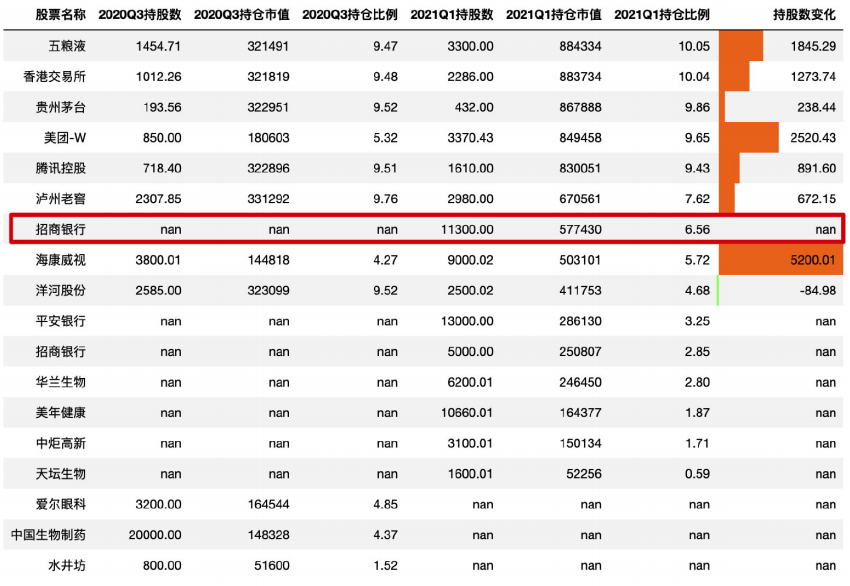The height and width of the screenshot is (586, 850).
Task: Click the 246450 market value cell
Action: click(581, 382)
